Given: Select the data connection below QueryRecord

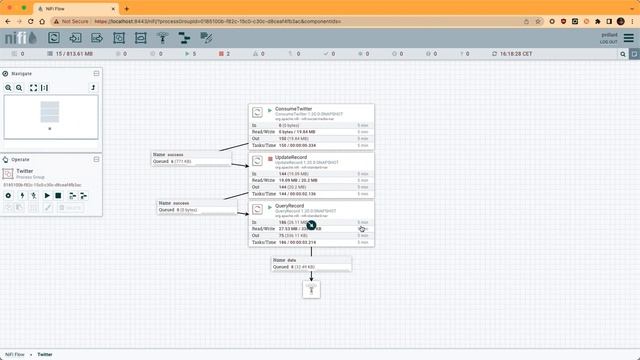Looking at the screenshot, I should (x=311, y=264).
